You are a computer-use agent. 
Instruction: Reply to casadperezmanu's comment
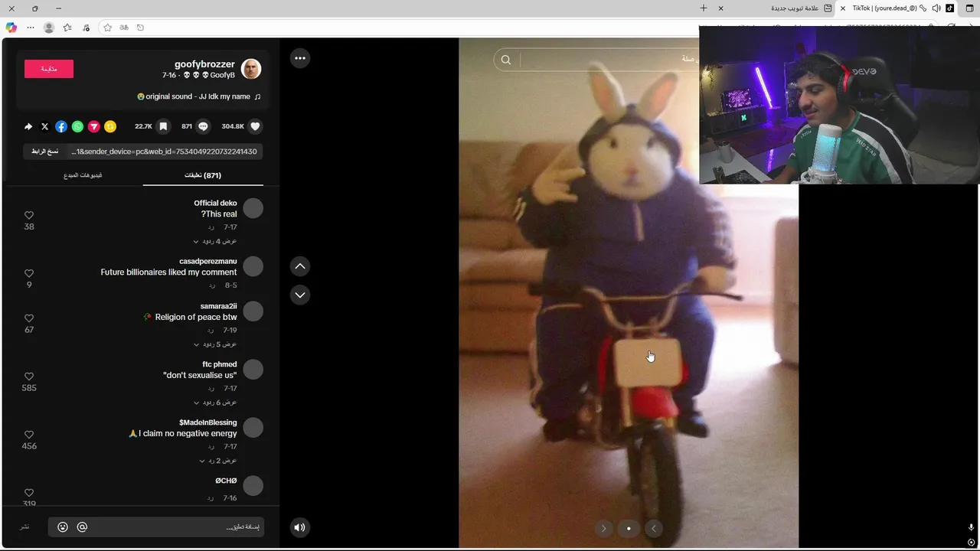(211, 285)
